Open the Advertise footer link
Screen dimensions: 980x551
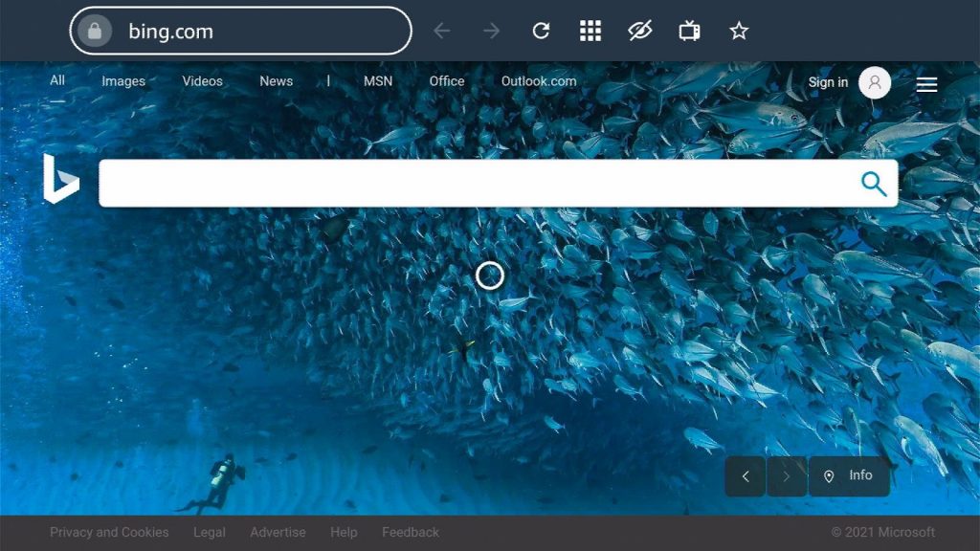click(278, 532)
